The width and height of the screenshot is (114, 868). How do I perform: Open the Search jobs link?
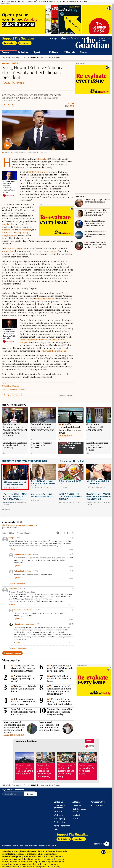pyautogui.click(x=54, y=38)
